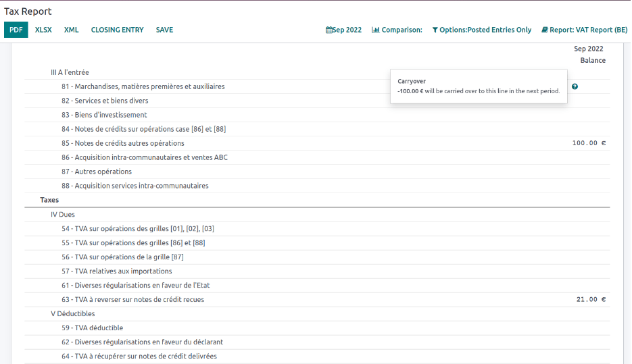The width and height of the screenshot is (632, 364).
Task: Export the tax report as PDF
Action: 16,30
